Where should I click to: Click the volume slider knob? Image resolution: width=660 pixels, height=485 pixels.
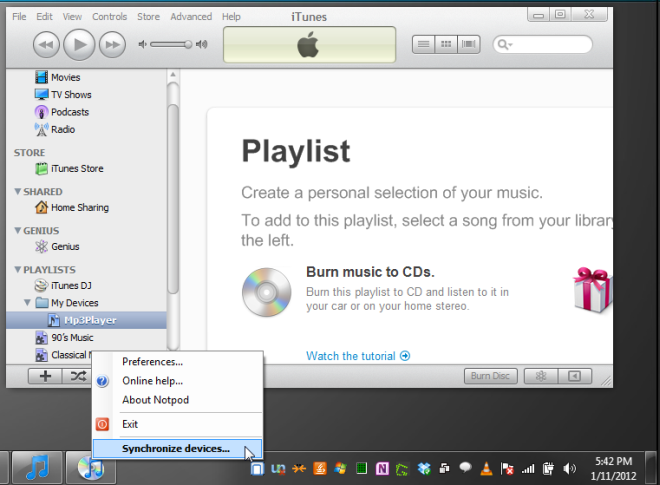coord(188,44)
